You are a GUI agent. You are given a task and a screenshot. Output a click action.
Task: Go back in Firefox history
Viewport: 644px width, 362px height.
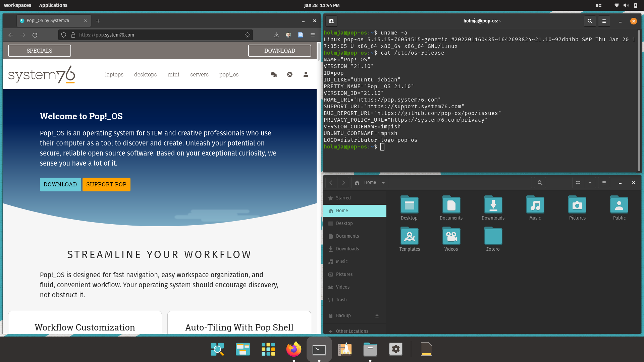11,35
